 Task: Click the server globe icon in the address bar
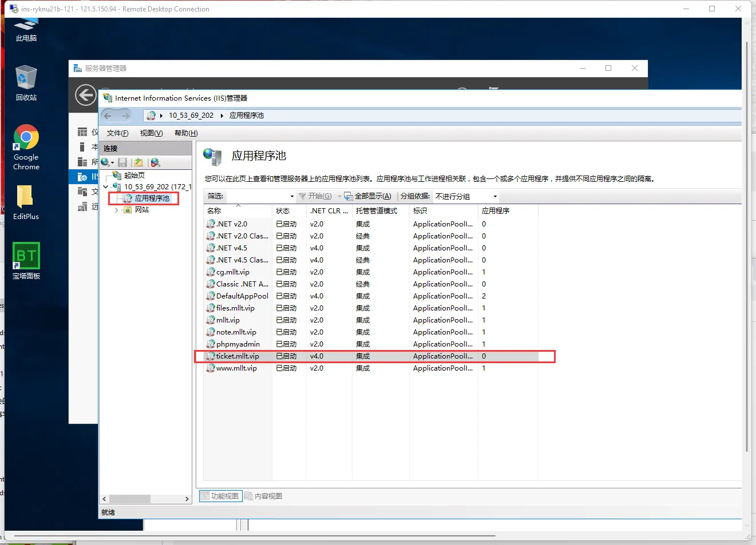[x=151, y=116]
